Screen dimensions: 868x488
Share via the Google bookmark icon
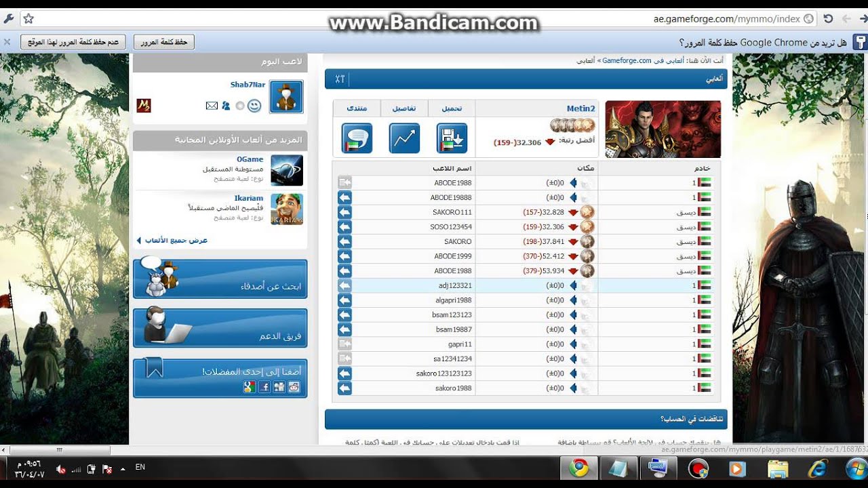pos(250,387)
